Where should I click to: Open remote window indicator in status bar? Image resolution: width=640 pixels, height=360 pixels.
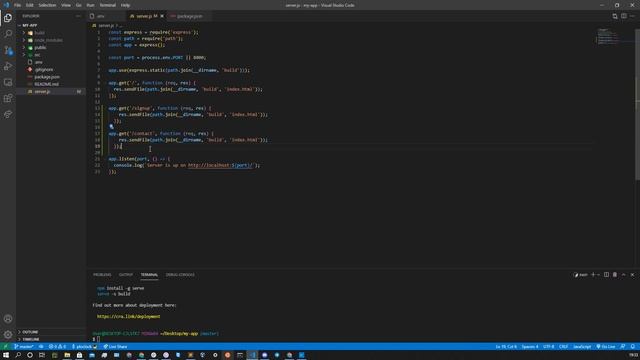pos(5,347)
